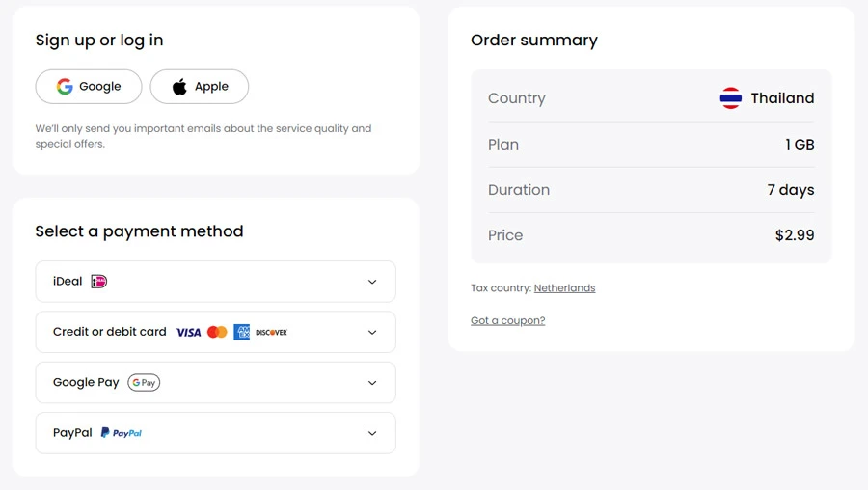The height and width of the screenshot is (490, 868).
Task: Expand the PayPal payment option chevron
Action: click(372, 433)
